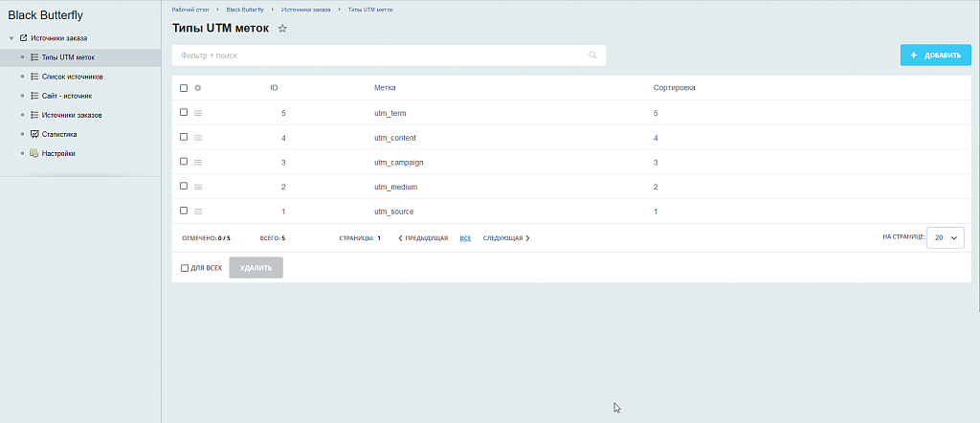Enable the 'Для всех' checkbox

[185, 268]
